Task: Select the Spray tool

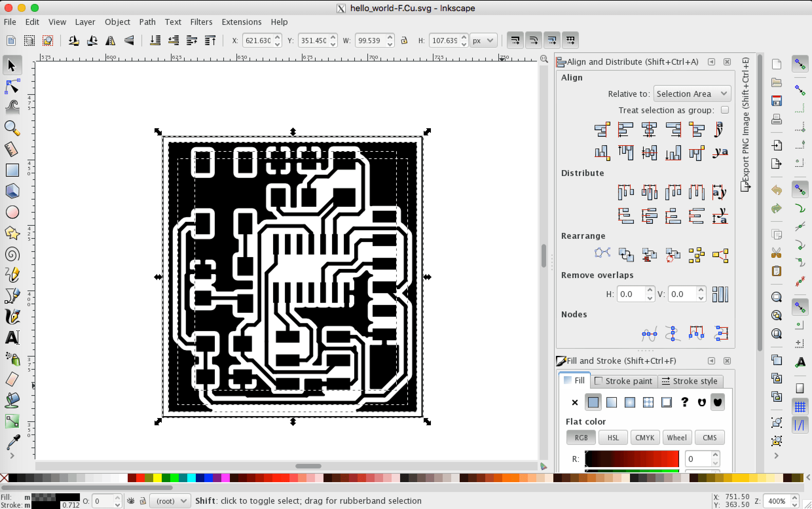Action: point(12,359)
